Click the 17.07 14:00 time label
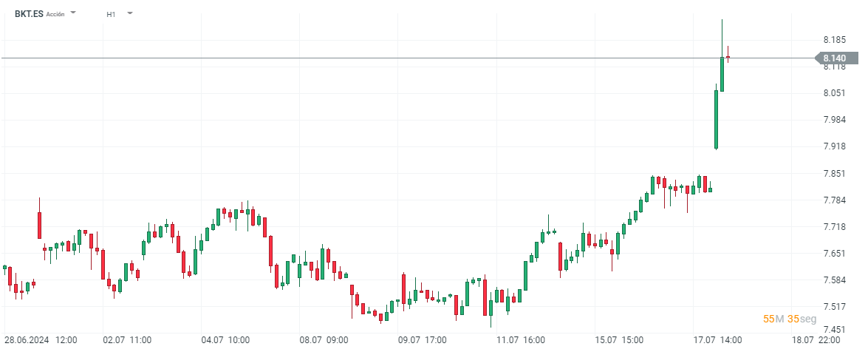This screenshot has width=868, height=352. tap(717, 340)
